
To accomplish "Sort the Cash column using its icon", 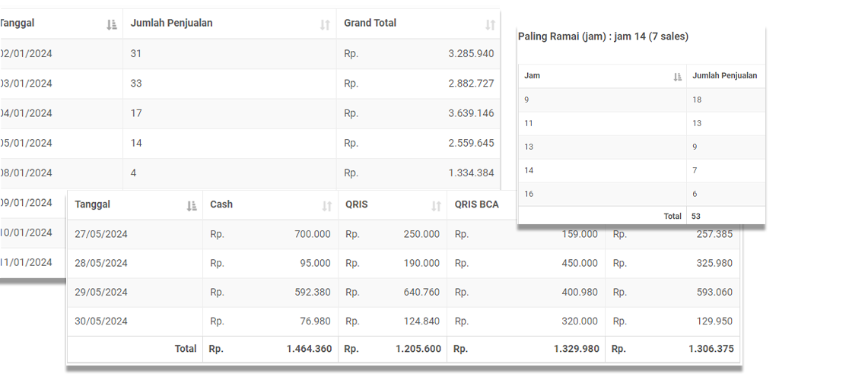I will [327, 205].
